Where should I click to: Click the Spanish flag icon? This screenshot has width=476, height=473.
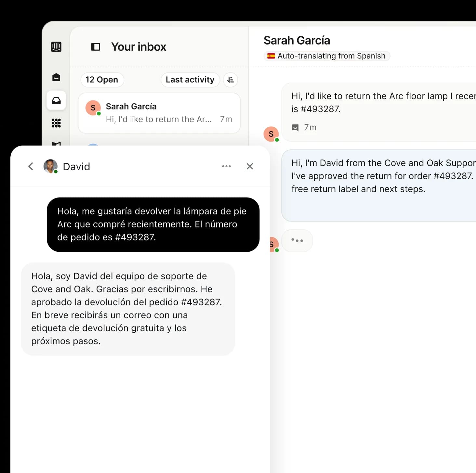[271, 56]
